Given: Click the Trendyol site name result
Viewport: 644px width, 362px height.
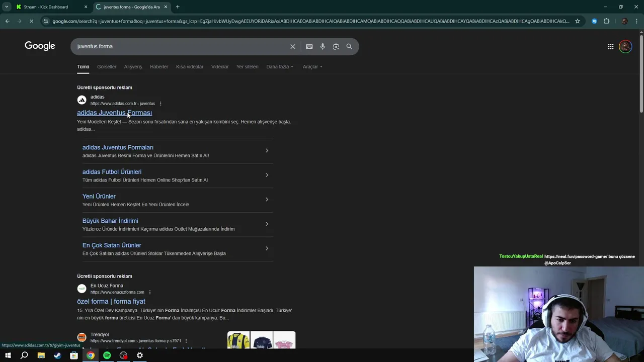Looking at the screenshot, I should (100, 334).
